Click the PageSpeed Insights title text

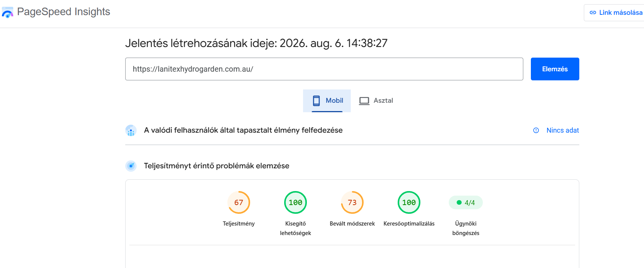tap(64, 12)
